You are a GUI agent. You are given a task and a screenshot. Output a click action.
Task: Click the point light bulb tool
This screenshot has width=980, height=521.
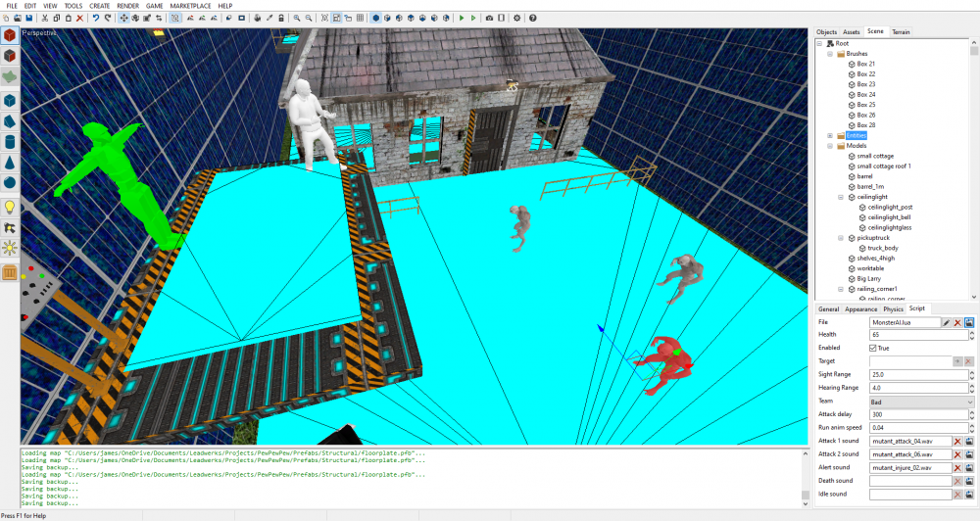(10, 207)
